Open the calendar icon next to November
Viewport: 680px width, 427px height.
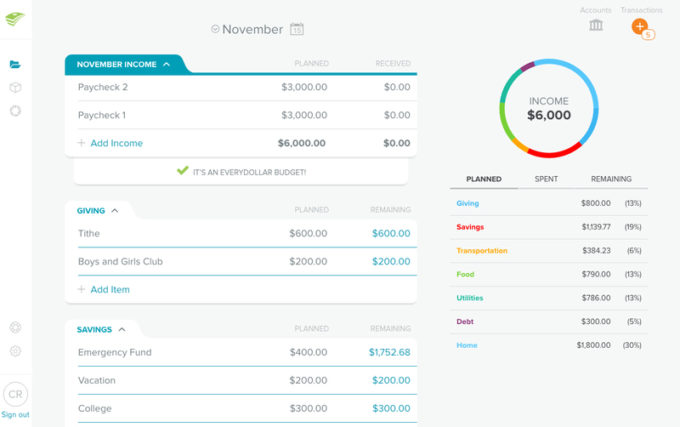(297, 29)
